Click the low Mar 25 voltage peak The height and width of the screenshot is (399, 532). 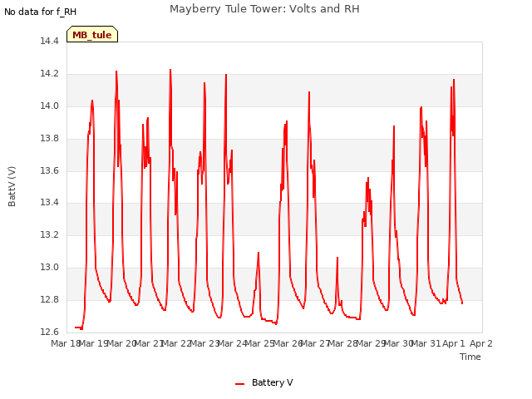point(259,253)
